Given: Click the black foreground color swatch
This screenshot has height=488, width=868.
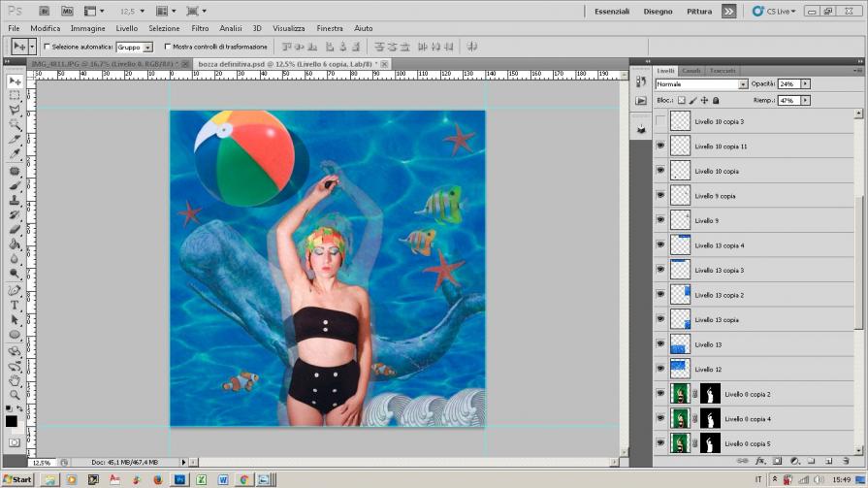Looking at the screenshot, I should coord(12,421).
